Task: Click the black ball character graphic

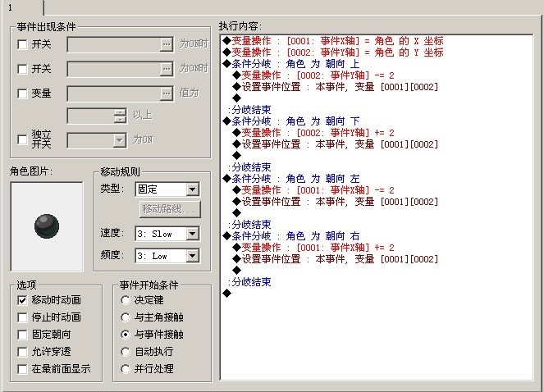Action: pos(47,226)
